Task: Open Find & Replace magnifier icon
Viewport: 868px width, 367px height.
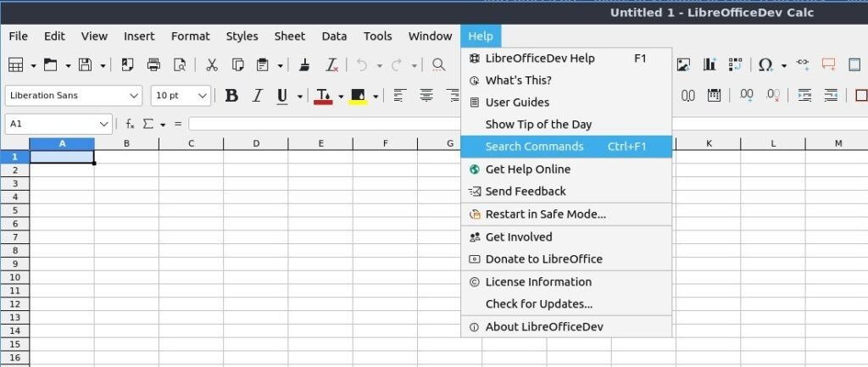Action: [x=439, y=64]
